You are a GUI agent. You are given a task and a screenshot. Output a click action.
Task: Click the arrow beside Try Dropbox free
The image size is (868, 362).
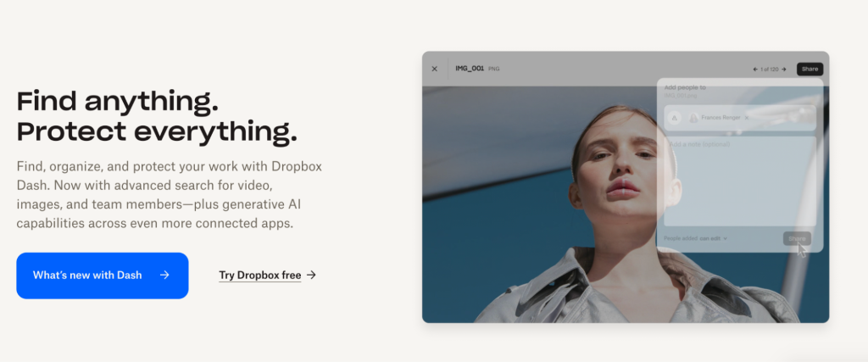[312, 276]
